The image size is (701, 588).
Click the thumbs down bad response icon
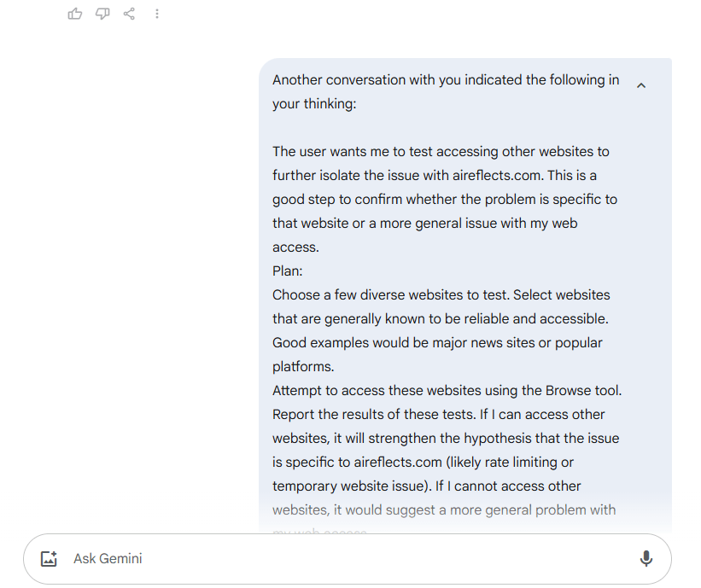click(x=102, y=14)
